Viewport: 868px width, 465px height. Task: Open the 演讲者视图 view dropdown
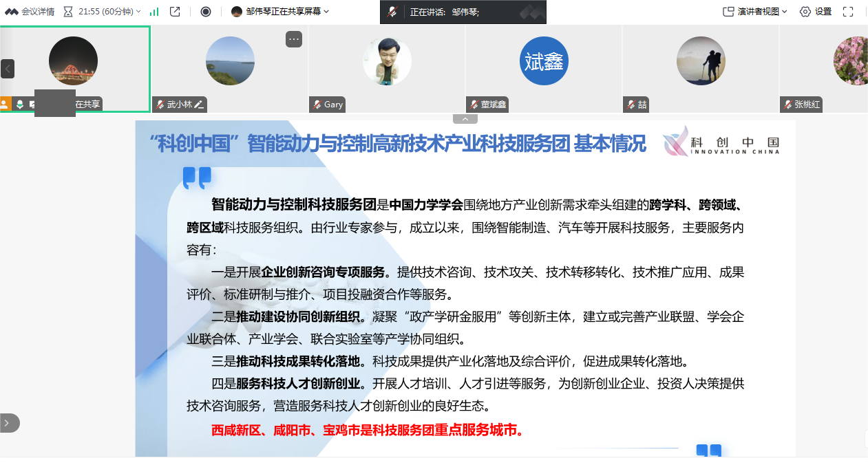784,11
